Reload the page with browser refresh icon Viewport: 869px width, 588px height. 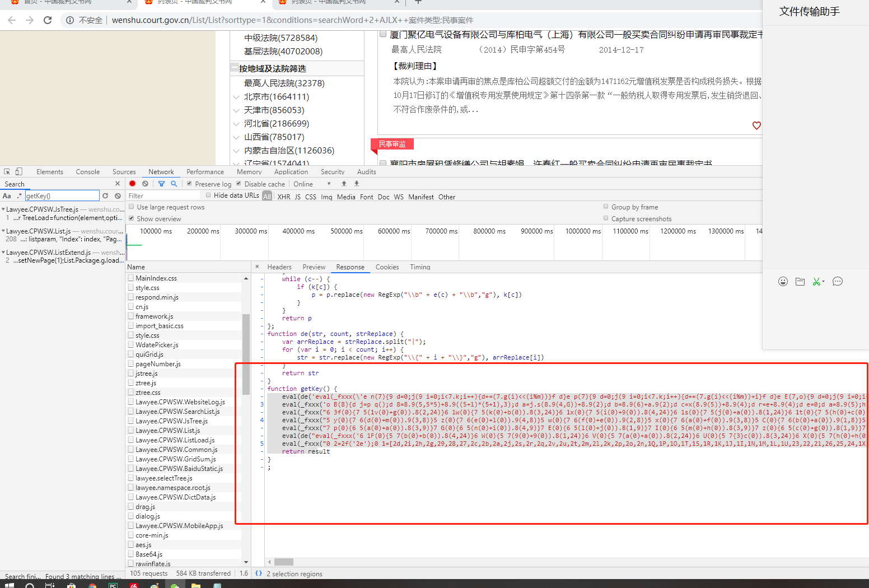pos(48,20)
